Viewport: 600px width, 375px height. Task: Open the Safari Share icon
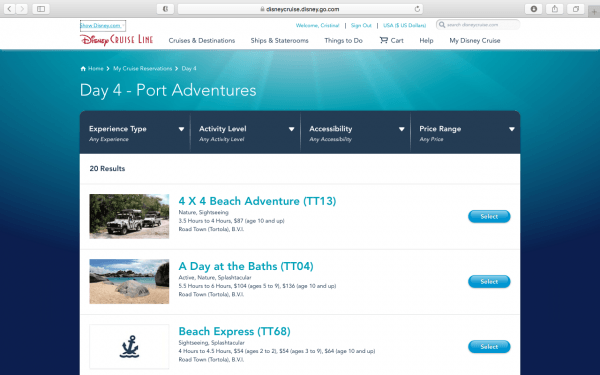coord(554,9)
